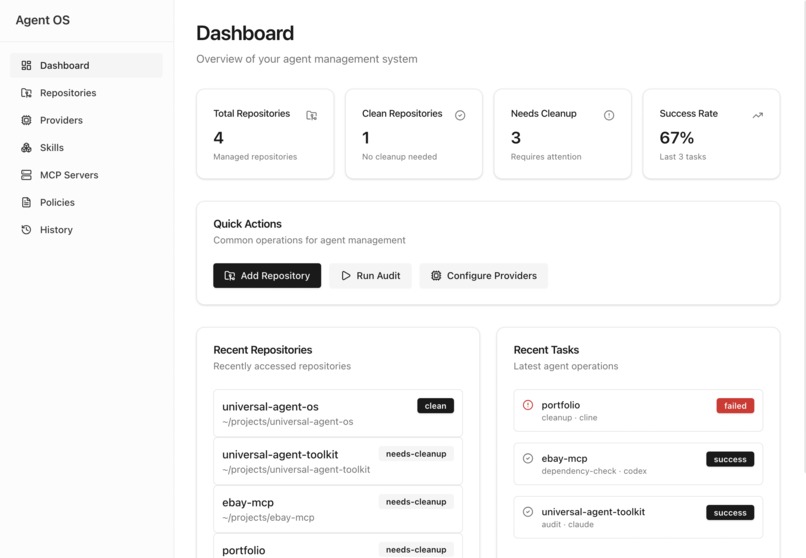Click the Quick Actions heading

click(x=247, y=224)
